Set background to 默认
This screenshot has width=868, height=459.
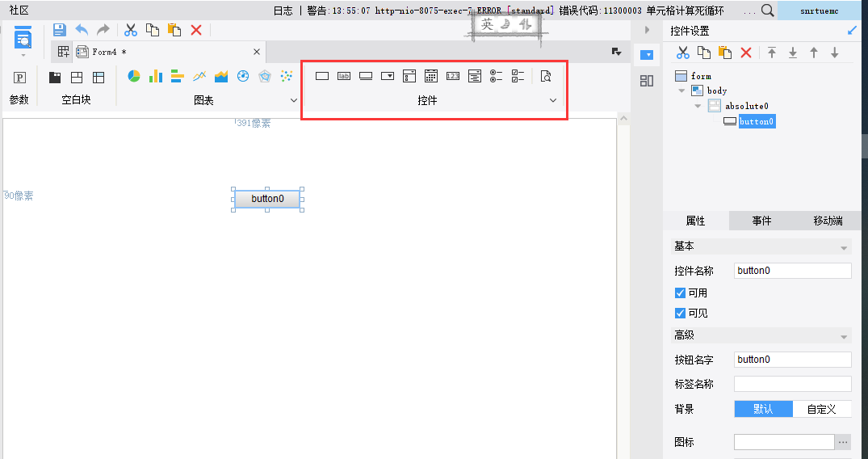coord(763,409)
